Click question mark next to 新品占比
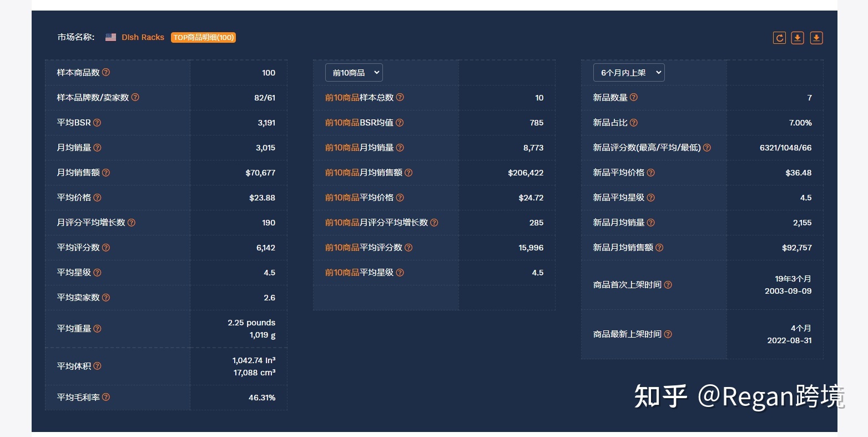The image size is (868, 437). 634,122
